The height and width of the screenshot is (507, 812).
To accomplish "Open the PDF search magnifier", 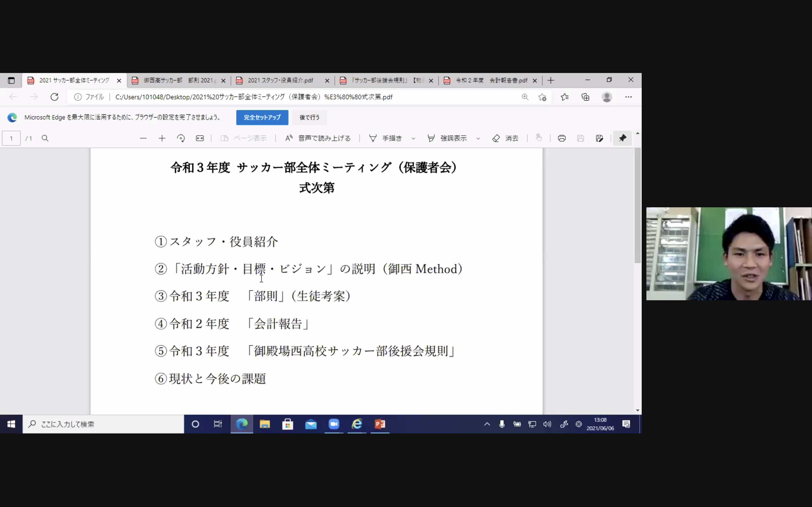I will [45, 139].
